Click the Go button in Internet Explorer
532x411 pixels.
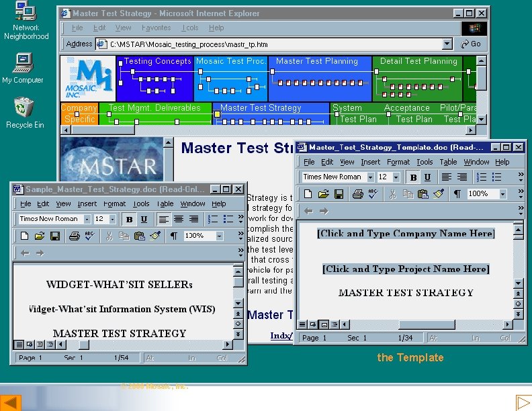point(471,44)
